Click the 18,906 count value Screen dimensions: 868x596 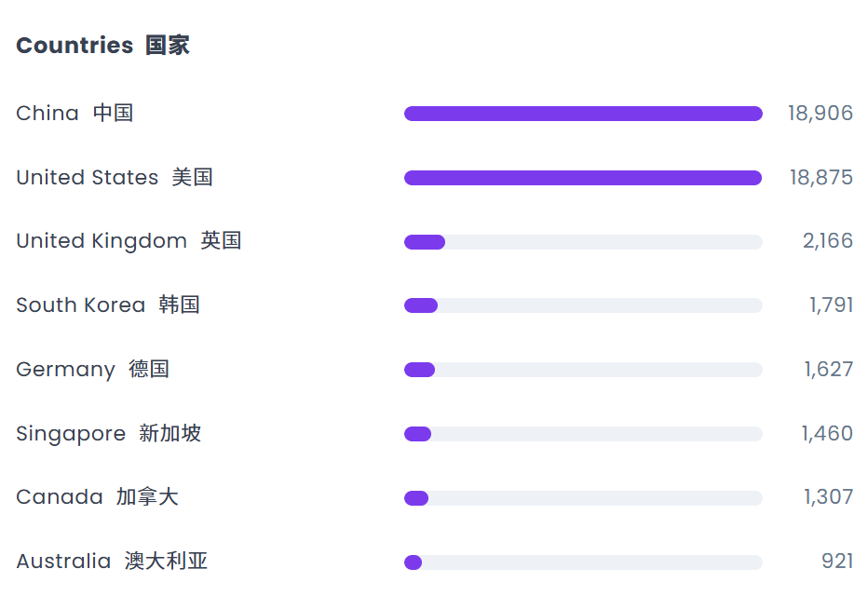821,114
